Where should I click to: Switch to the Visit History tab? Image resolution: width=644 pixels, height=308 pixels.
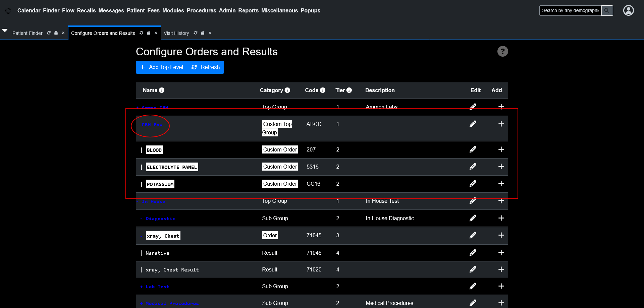(176, 33)
